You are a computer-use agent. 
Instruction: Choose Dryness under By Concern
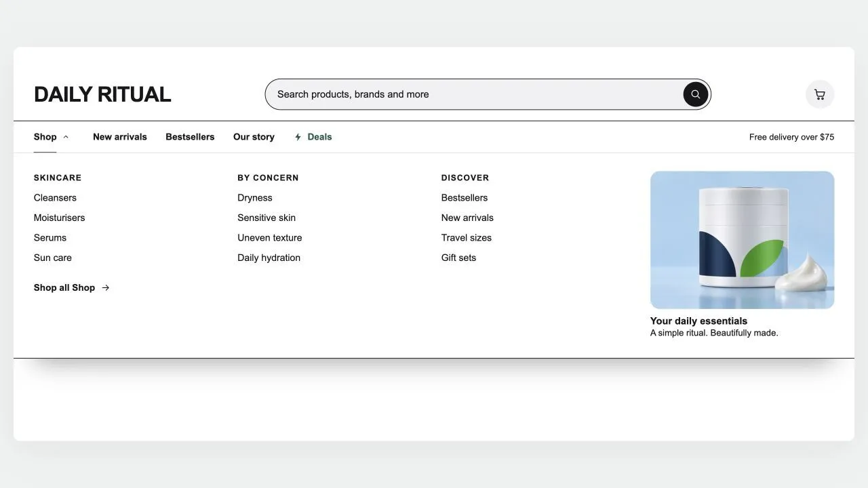(255, 198)
